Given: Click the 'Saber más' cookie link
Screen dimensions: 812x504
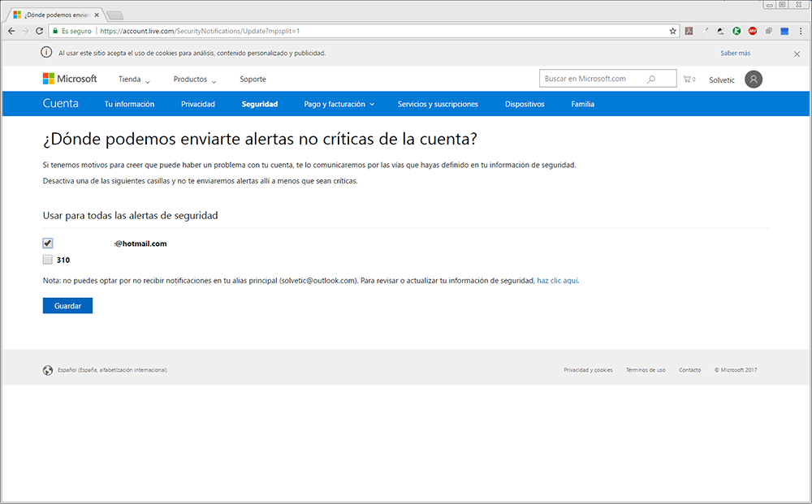Looking at the screenshot, I should click(736, 53).
